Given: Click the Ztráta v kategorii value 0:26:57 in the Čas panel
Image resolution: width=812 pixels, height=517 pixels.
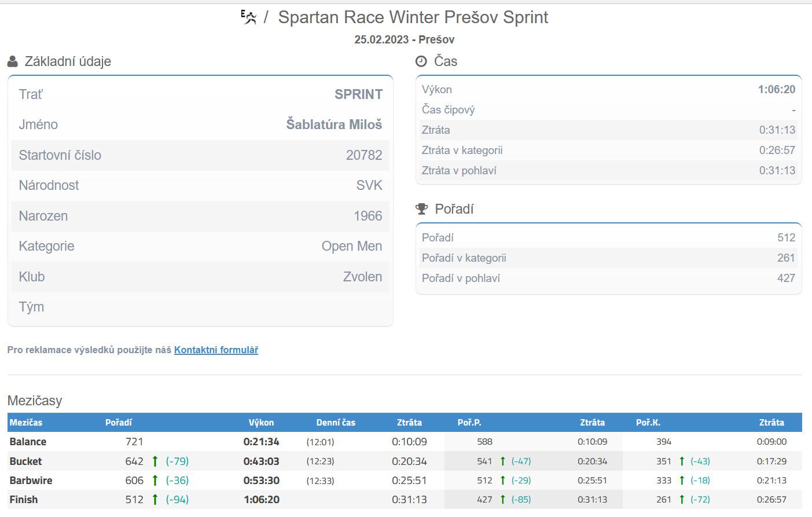Looking at the screenshot, I should (777, 151).
